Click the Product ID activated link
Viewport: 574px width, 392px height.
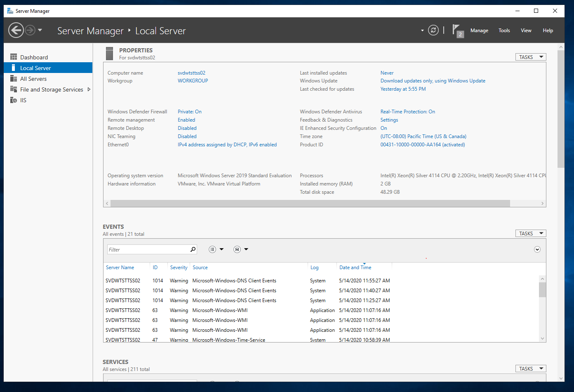422,145
